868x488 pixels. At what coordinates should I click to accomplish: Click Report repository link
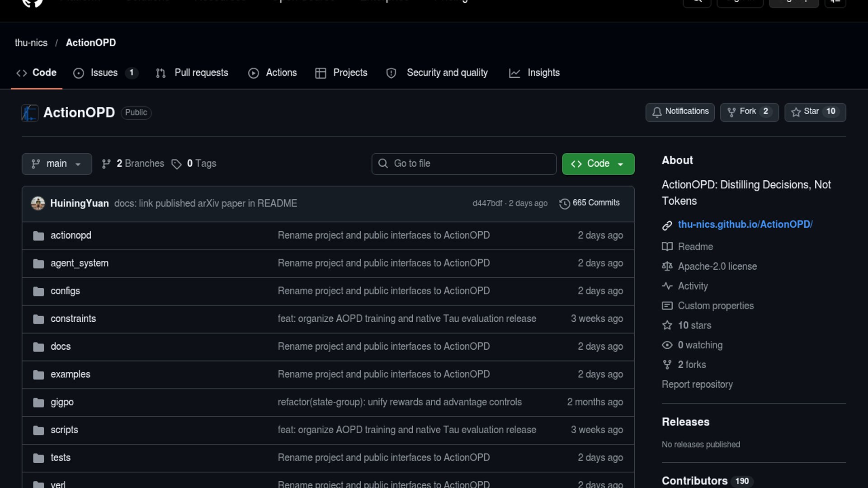click(x=697, y=385)
